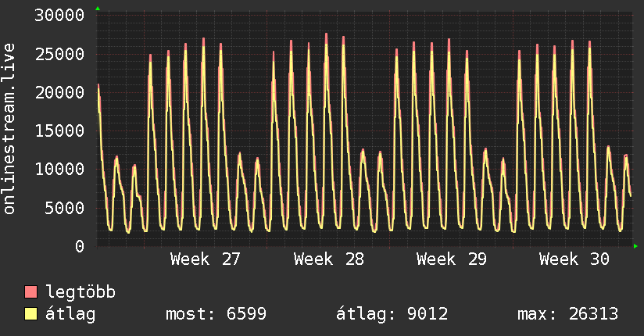Click the Week 30 axis label

[574, 259]
